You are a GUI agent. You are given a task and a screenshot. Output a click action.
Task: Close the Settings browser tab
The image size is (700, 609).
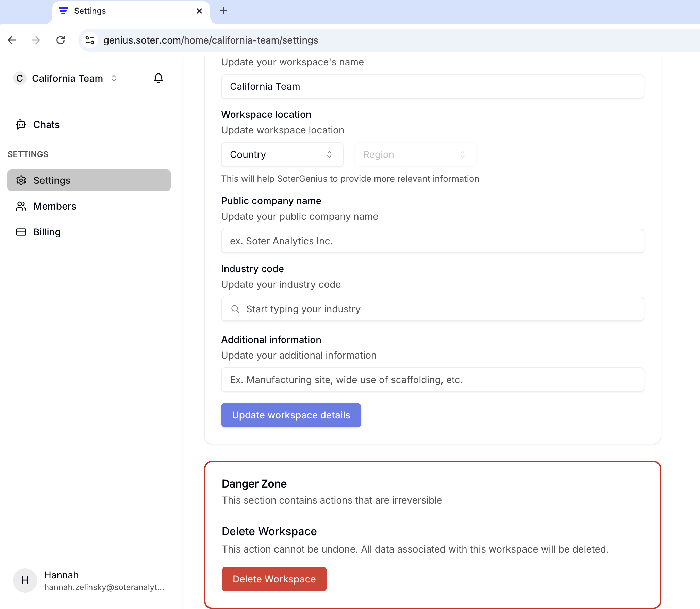tap(199, 11)
